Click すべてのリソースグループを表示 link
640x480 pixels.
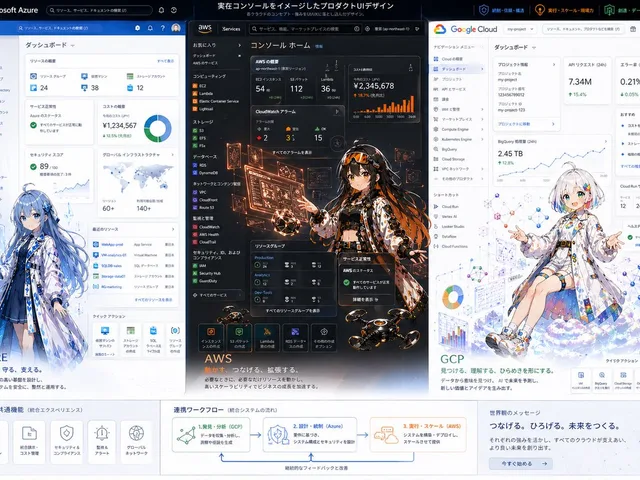pyautogui.click(x=293, y=311)
